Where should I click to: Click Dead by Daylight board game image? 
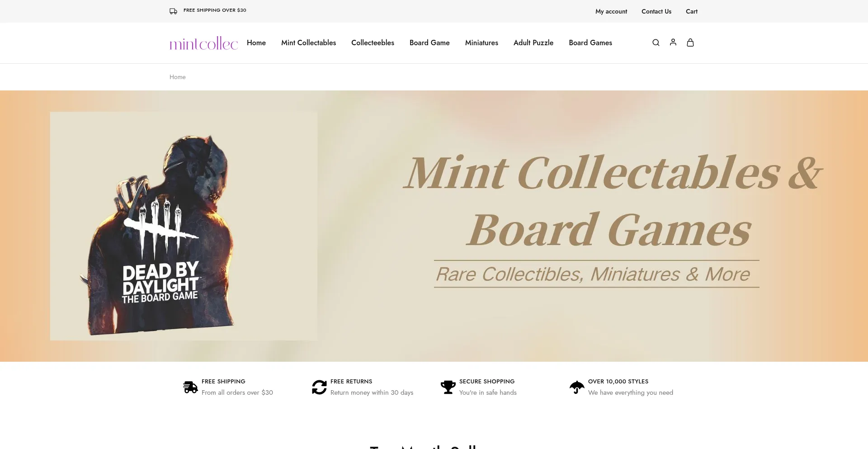tap(184, 226)
